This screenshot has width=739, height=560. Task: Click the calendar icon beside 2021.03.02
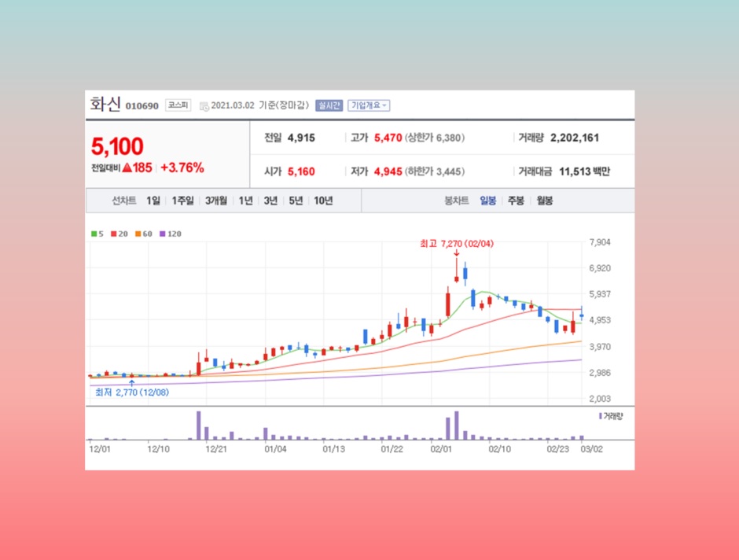pos(204,106)
